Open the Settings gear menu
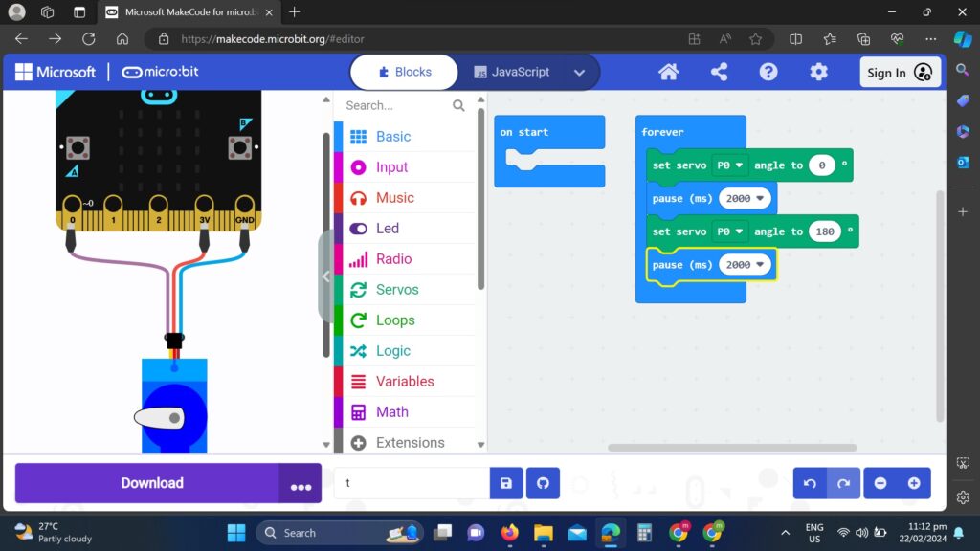980x551 pixels. pos(818,73)
